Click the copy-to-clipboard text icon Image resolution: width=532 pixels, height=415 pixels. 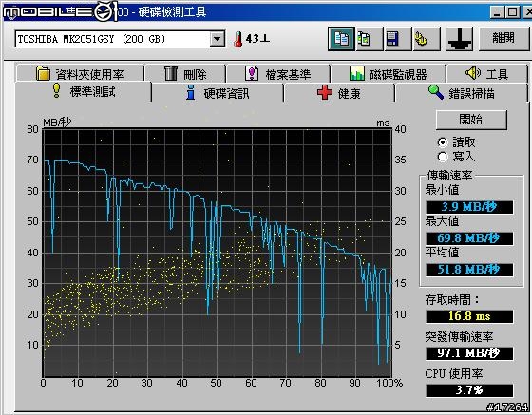pyautogui.click(x=341, y=39)
